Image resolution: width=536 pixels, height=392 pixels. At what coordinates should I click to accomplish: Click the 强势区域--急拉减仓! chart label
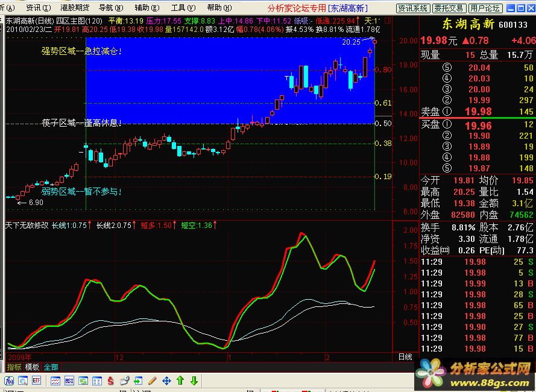(x=81, y=51)
